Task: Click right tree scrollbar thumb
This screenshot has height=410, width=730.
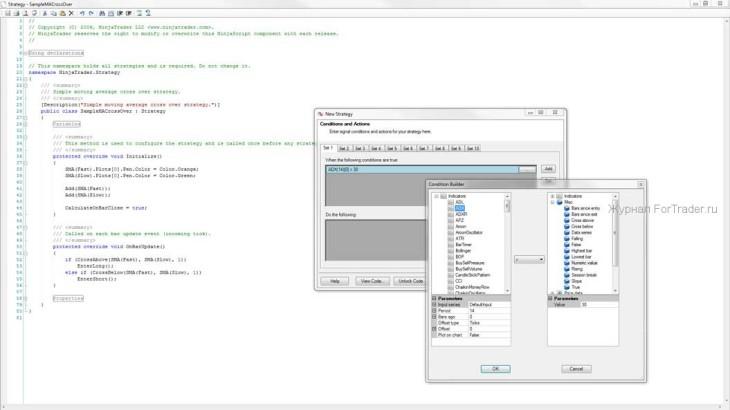Action: (x=615, y=233)
